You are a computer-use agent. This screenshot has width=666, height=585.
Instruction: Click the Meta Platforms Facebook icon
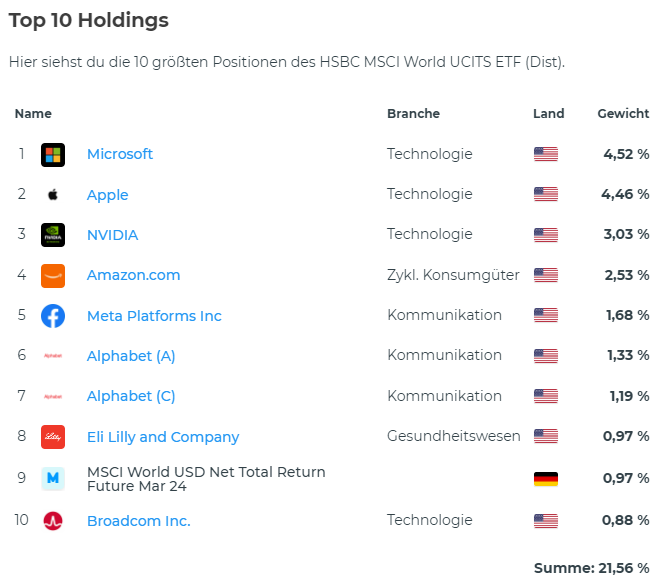click(x=53, y=316)
